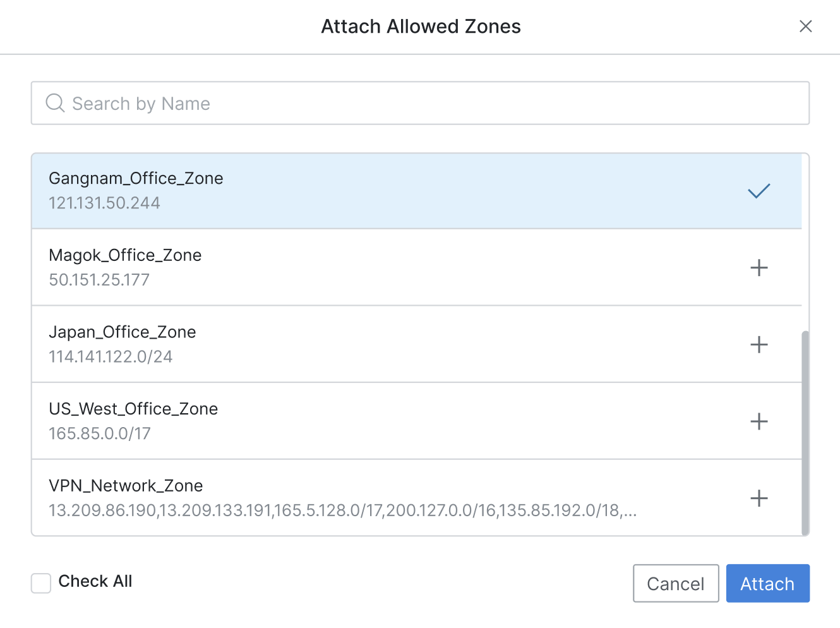The height and width of the screenshot is (628, 840).
Task: Click the 121.131.50.244 address text
Action: click(x=104, y=203)
